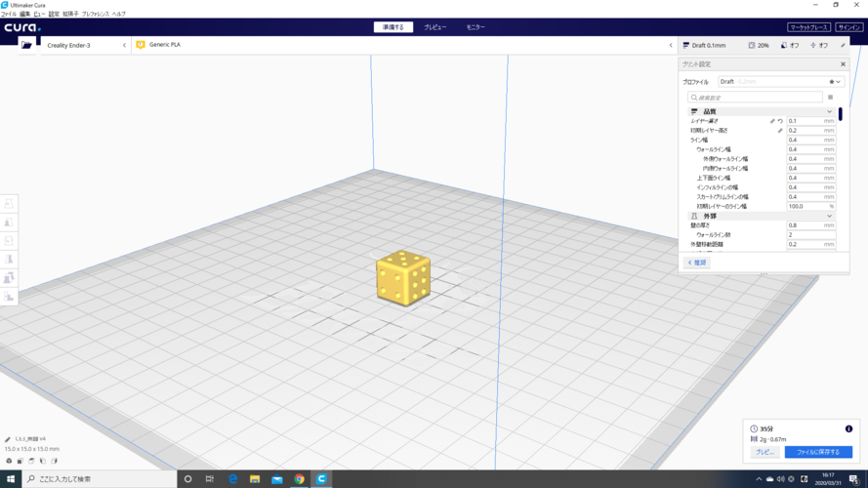Click the pencil icon to rename job
The image size is (868, 488).
[8, 439]
